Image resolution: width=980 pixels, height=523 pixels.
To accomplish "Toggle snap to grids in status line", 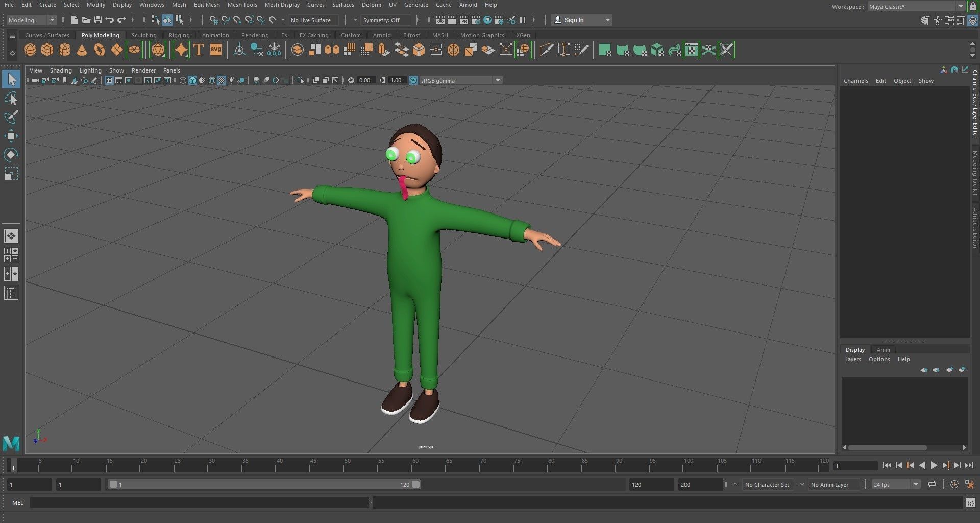I will 214,20.
